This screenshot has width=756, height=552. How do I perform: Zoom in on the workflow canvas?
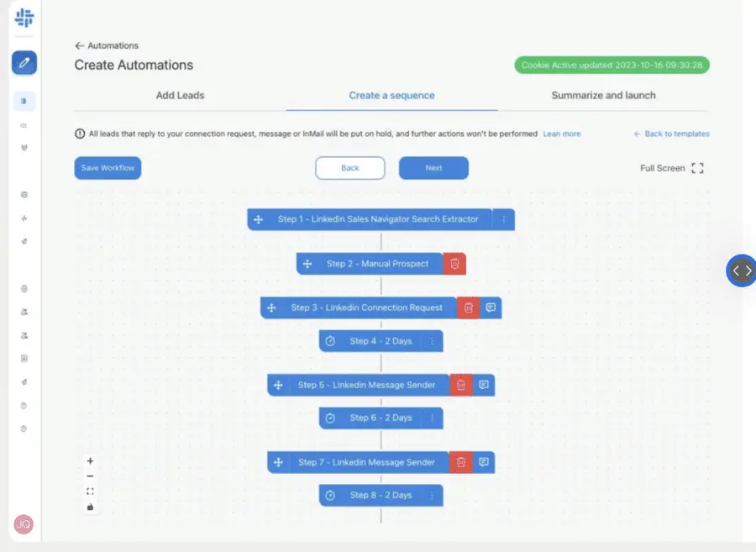tap(90, 460)
